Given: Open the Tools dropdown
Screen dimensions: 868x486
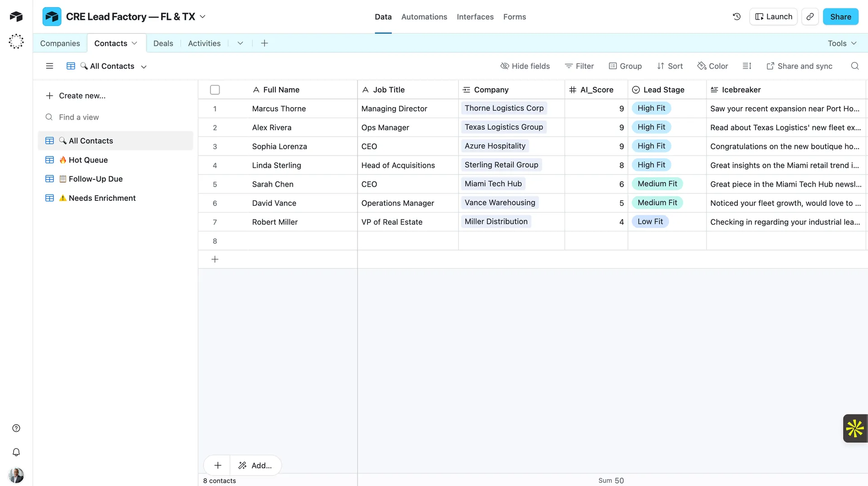Looking at the screenshot, I should 842,43.
